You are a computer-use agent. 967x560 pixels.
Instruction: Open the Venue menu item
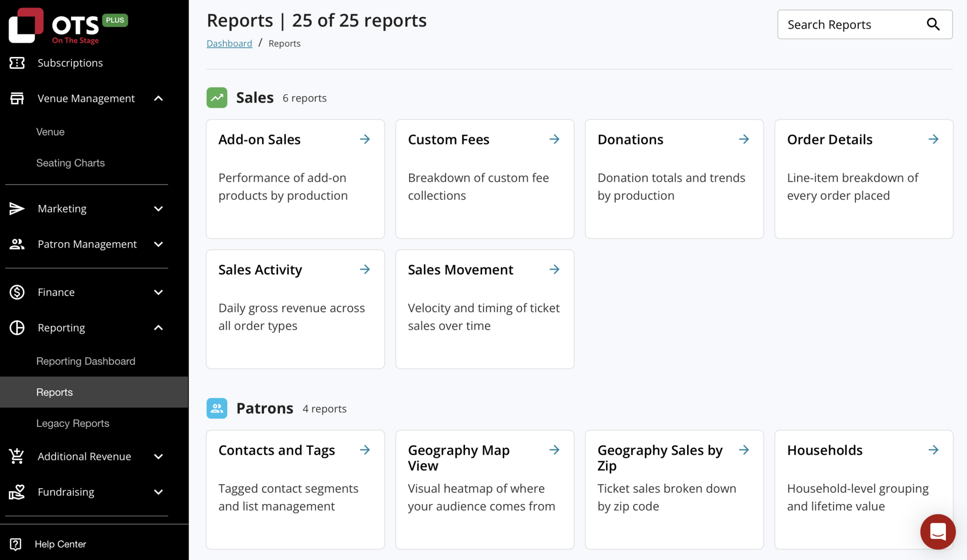pyautogui.click(x=50, y=132)
